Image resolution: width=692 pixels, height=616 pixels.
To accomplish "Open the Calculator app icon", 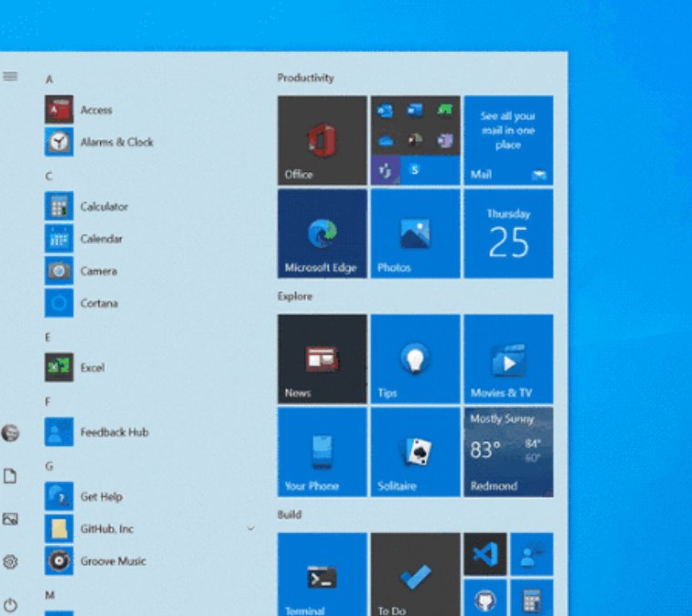I will (58, 206).
